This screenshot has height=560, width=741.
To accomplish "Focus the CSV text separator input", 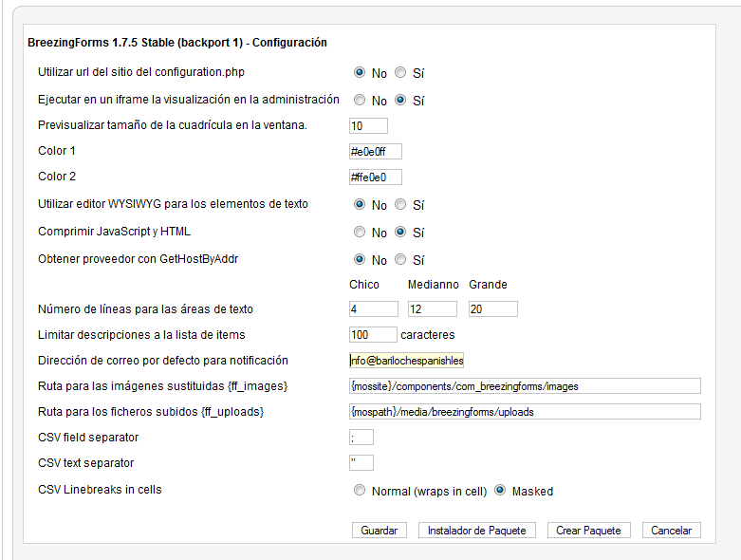I will coord(361,462).
